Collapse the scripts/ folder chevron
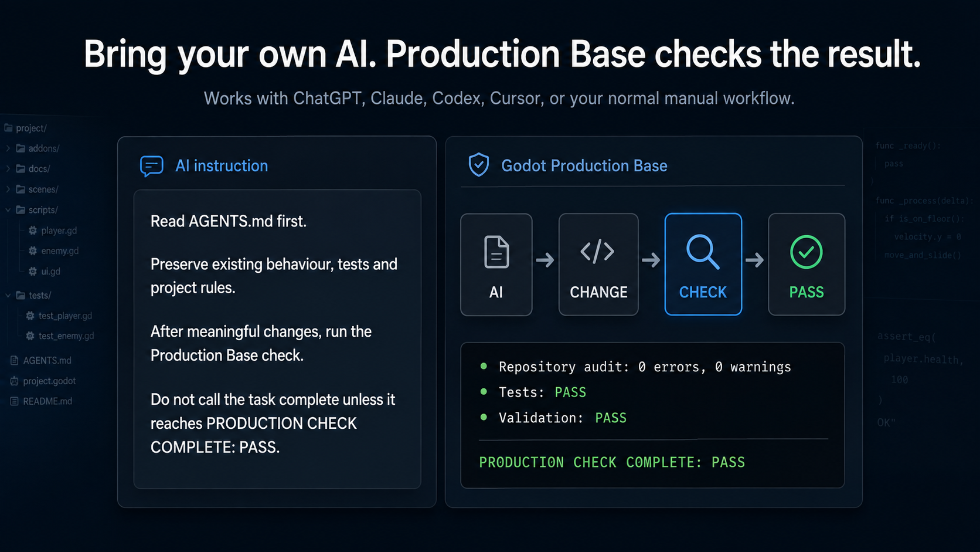 point(8,210)
